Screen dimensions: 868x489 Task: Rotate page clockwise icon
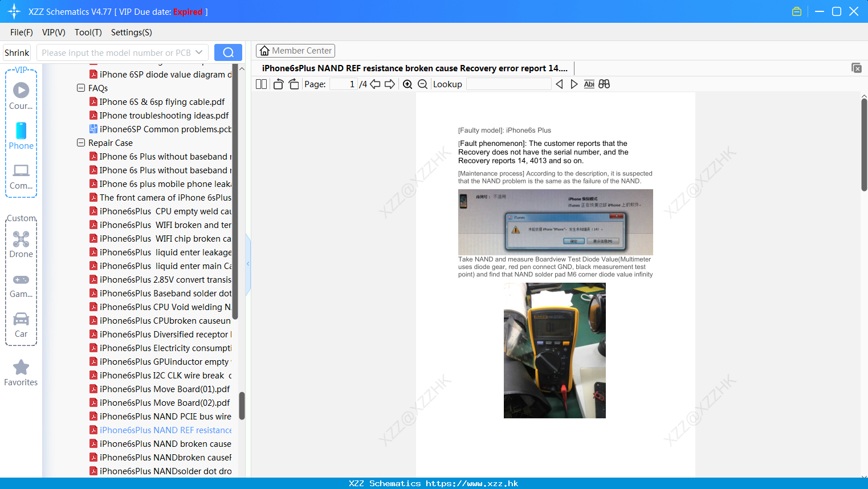(x=294, y=84)
